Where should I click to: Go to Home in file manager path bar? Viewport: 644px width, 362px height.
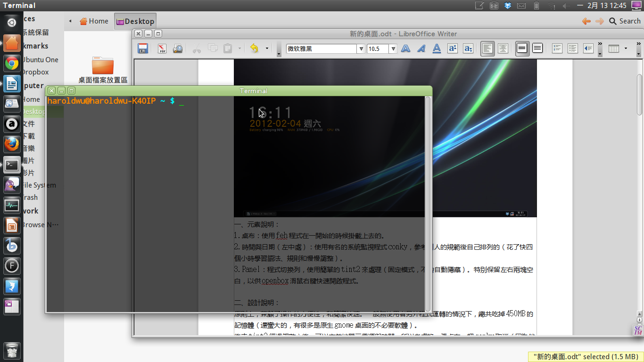click(x=94, y=21)
